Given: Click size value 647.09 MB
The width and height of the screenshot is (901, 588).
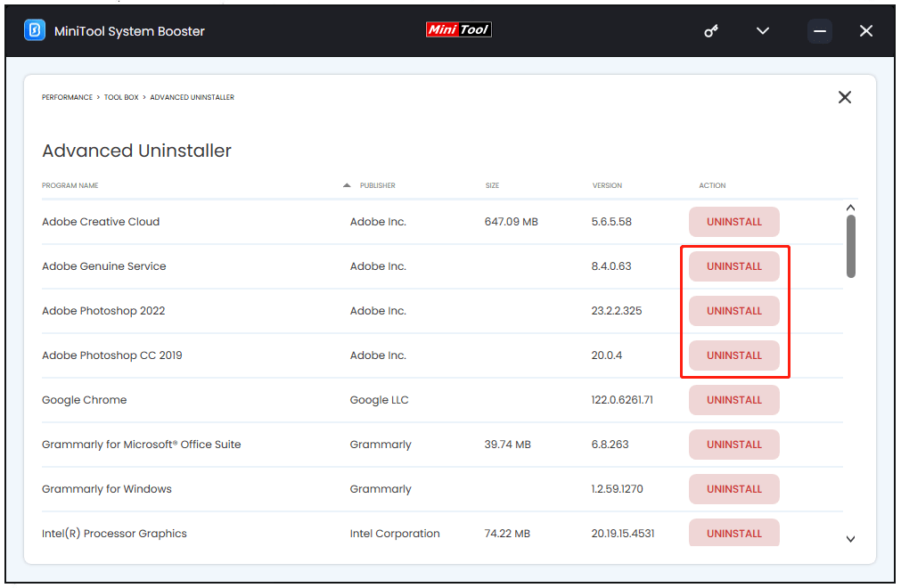Looking at the screenshot, I should 512,222.
